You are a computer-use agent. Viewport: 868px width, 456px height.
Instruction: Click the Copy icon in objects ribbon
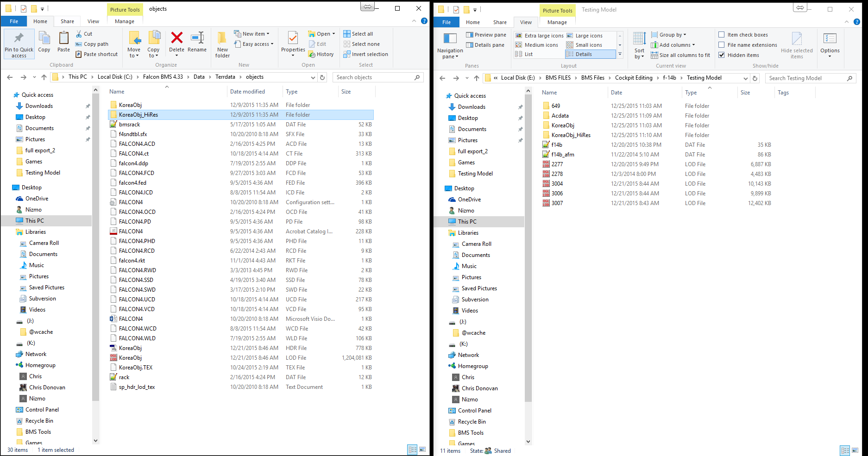(44, 38)
